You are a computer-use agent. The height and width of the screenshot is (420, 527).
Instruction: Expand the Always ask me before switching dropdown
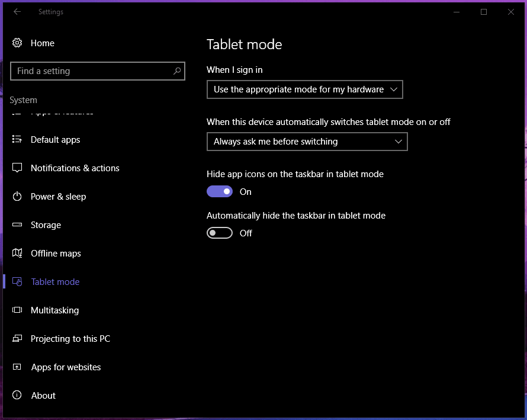[x=307, y=142]
